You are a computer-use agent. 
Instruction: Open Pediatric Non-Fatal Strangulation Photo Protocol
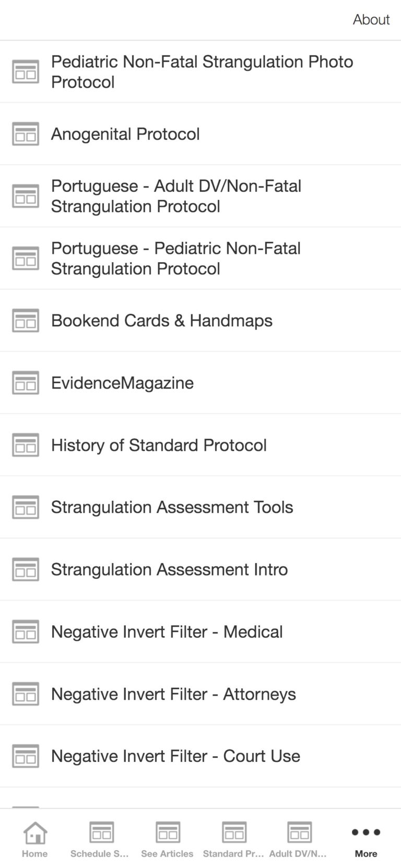tap(202, 71)
